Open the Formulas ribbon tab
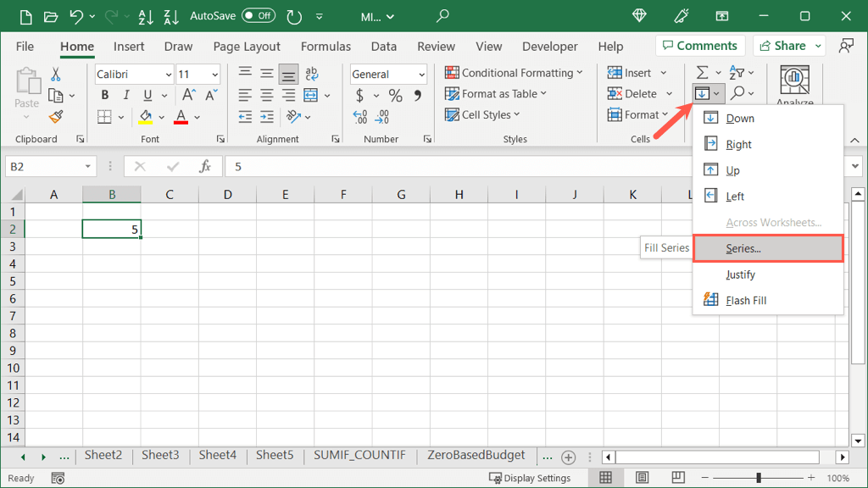 click(325, 47)
